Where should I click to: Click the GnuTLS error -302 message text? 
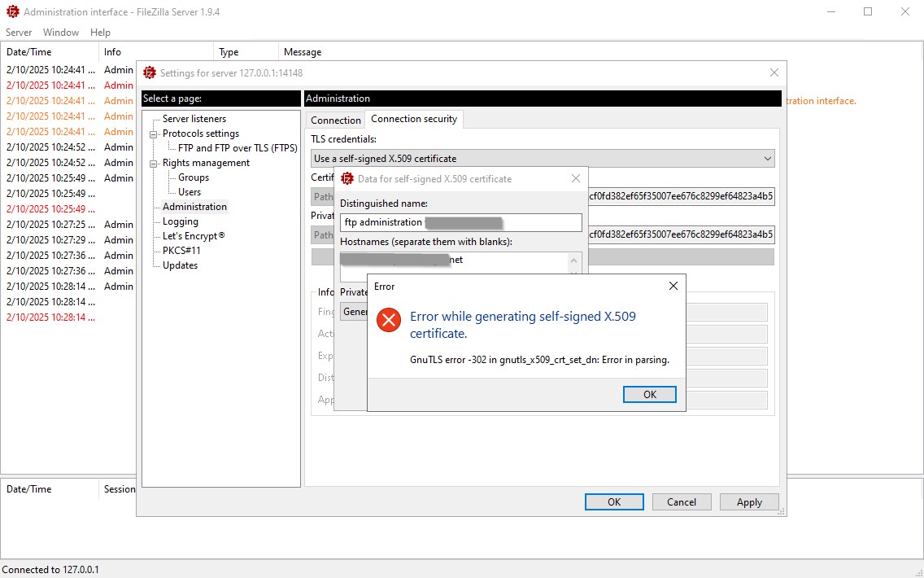pos(539,360)
